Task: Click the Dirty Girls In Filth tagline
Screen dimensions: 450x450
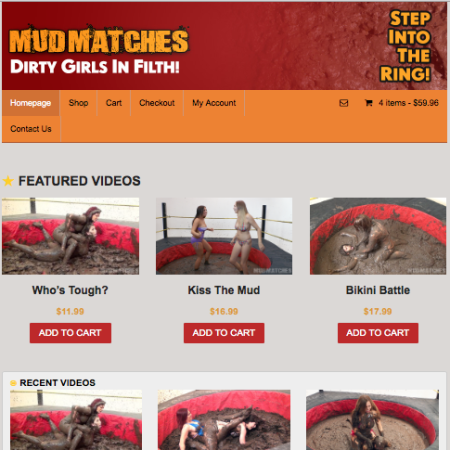Action: click(95, 67)
